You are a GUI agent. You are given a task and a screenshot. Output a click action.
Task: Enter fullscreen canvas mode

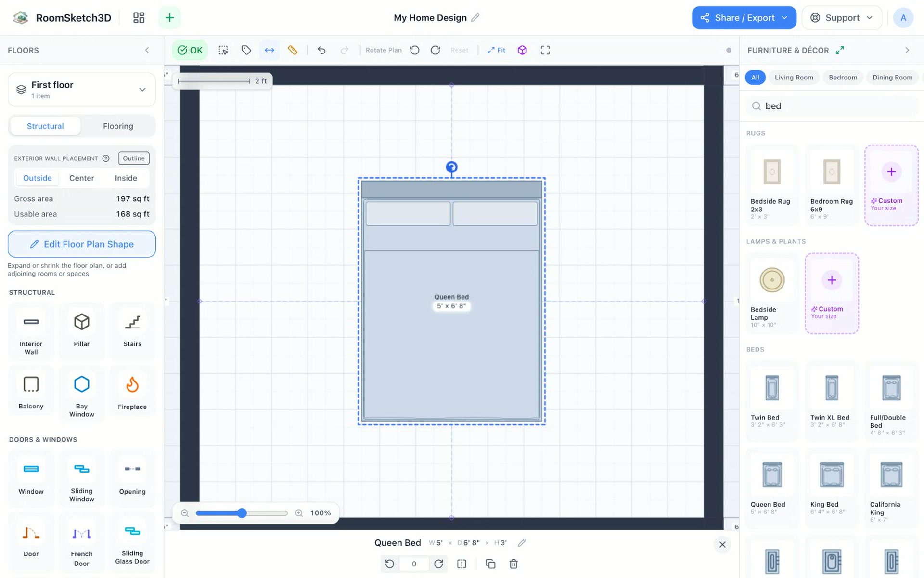tap(545, 50)
